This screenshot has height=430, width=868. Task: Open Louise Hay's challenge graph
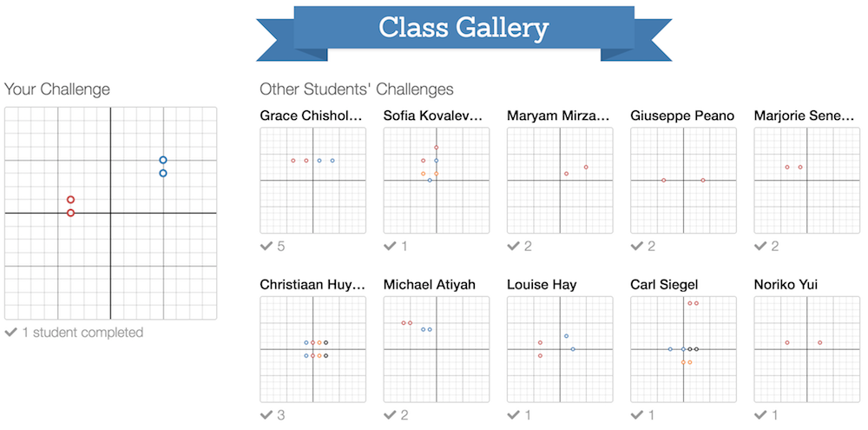560,349
